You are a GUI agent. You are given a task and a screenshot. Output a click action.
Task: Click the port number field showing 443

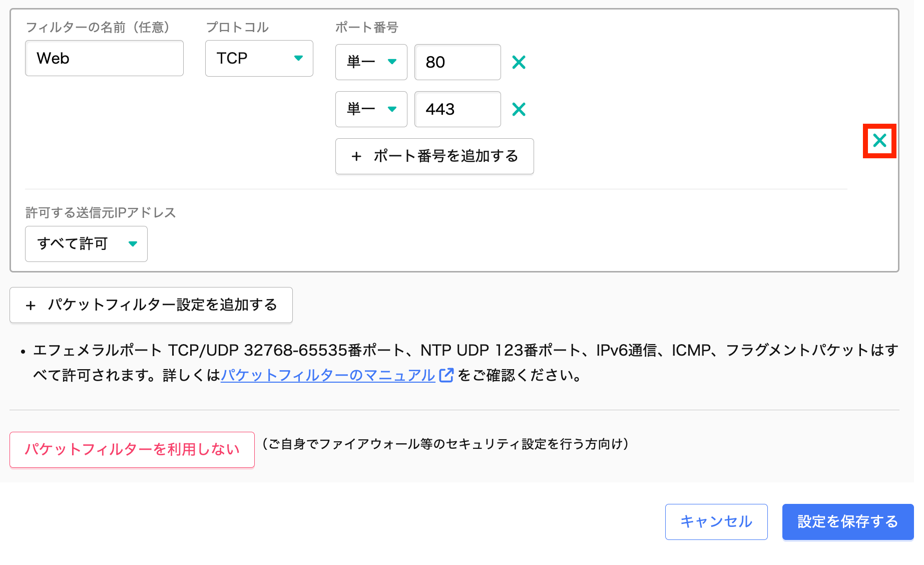click(457, 109)
